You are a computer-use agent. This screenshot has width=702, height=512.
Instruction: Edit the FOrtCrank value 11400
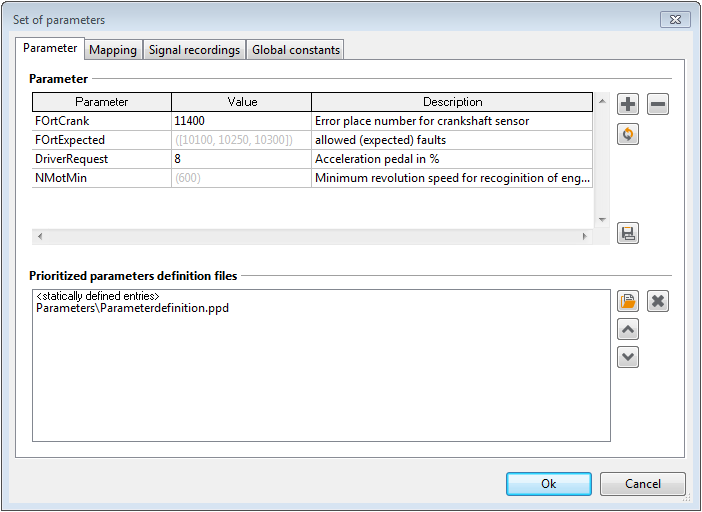coord(241,121)
